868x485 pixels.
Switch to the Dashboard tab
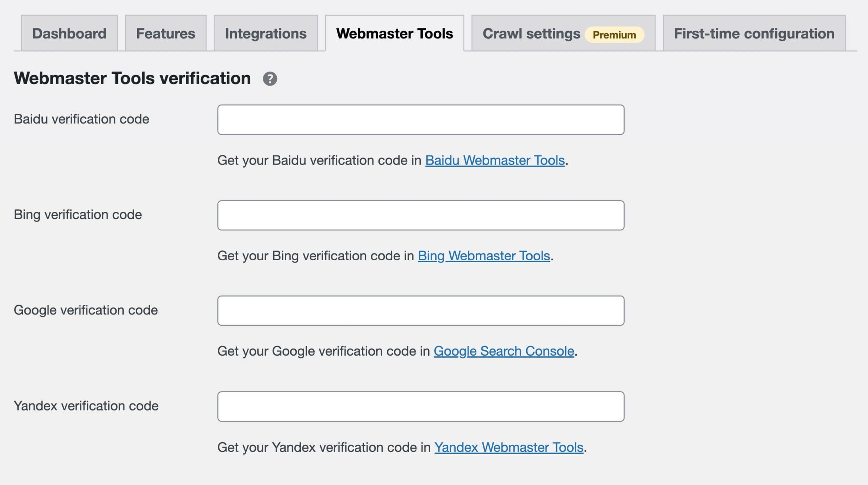69,33
